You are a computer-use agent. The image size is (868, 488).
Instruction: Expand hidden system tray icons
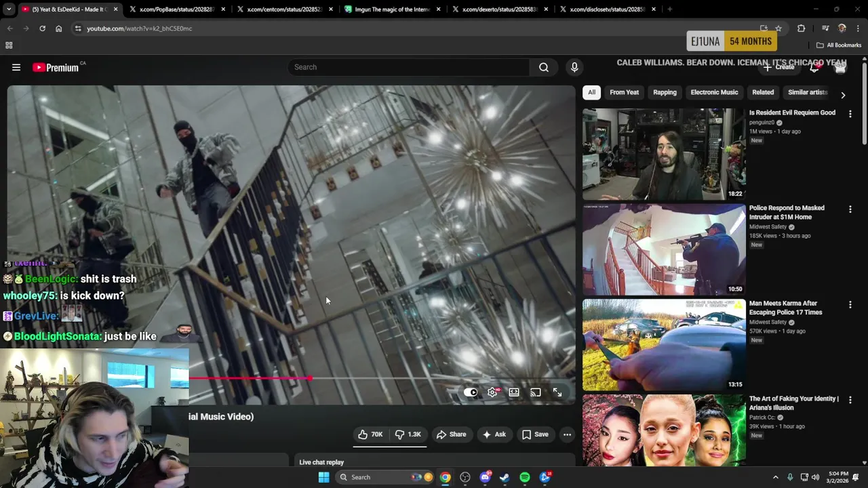(776, 477)
